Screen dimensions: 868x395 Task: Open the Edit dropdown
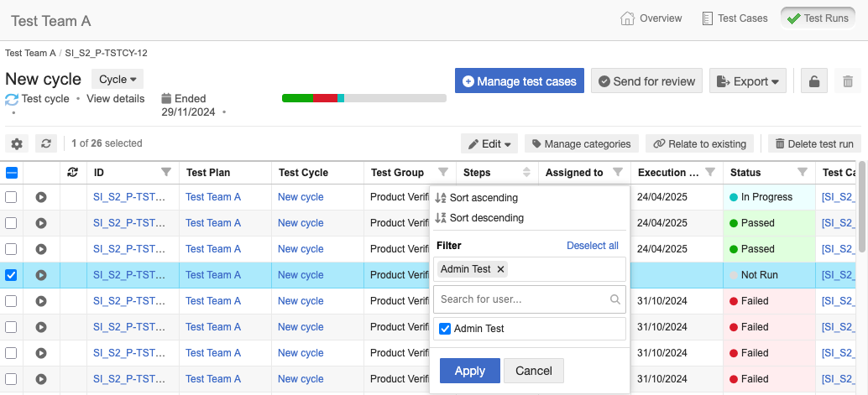pyautogui.click(x=489, y=144)
